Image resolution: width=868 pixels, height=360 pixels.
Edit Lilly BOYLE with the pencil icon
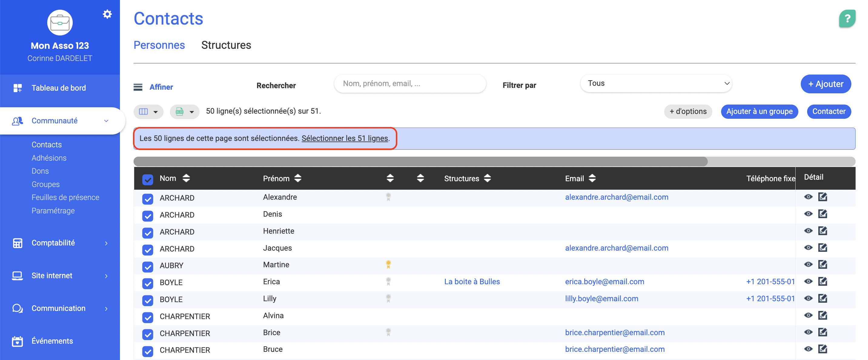[823, 298]
